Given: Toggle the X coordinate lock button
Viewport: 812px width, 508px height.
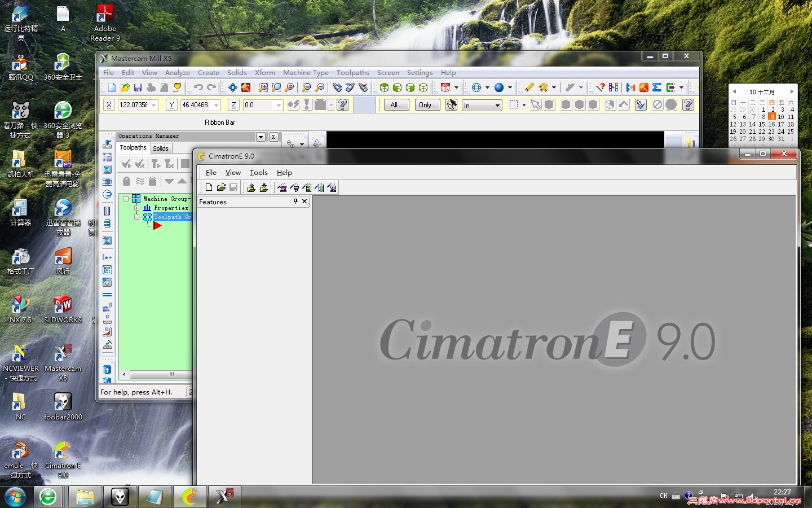Looking at the screenshot, I should tap(109, 105).
